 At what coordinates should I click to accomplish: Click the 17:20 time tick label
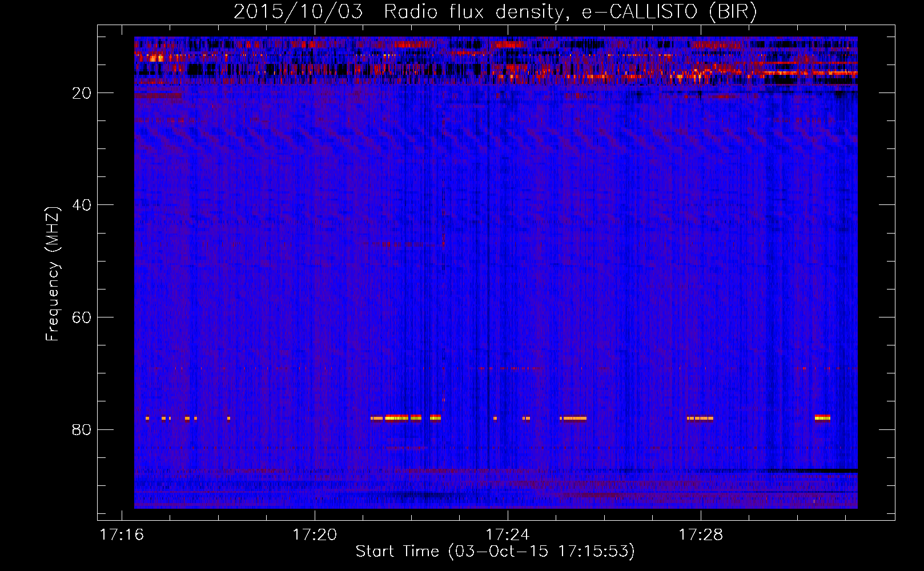pos(315,535)
